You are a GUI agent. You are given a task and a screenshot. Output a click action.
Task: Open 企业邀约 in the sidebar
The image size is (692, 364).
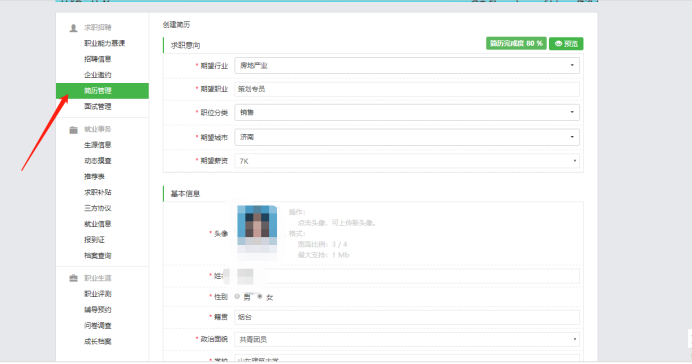pos(98,75)
